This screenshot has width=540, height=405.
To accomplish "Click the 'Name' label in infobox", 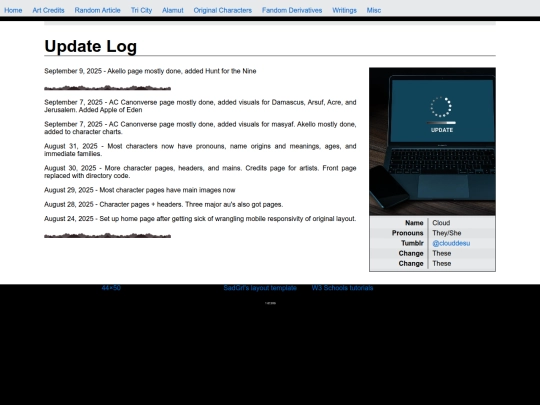I will pos(414,223).
